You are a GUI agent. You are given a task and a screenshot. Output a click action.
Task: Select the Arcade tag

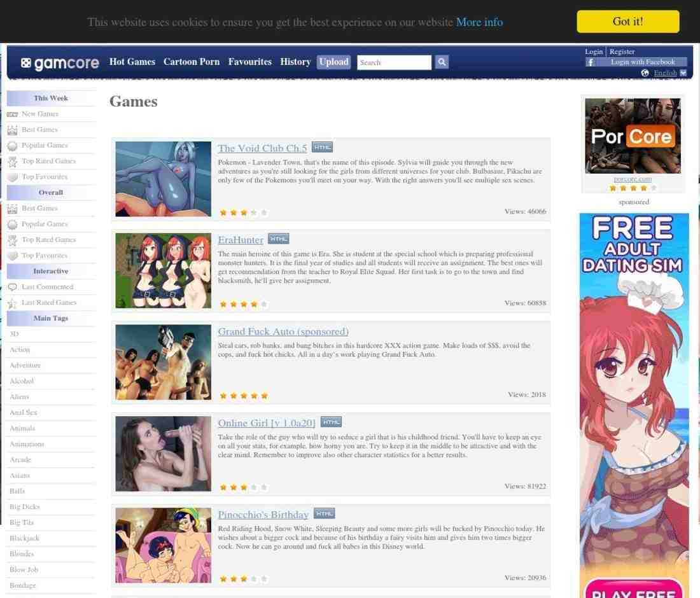20,460
